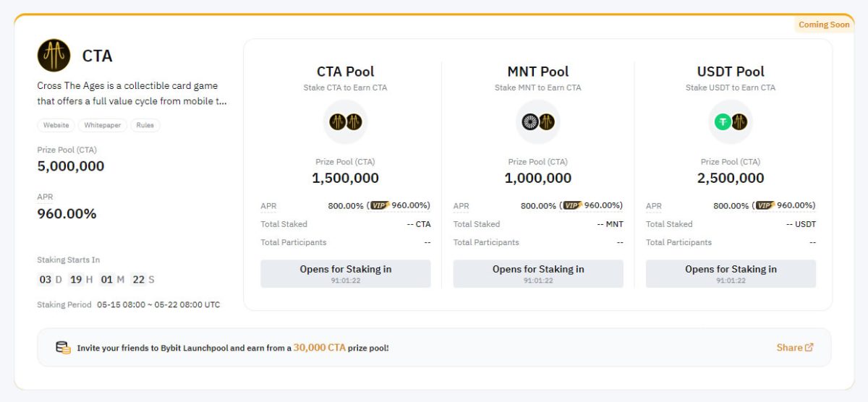Open the Whitepaper link
Image resolution: width=868 pixels, height=402 pixels.
click(103, 125)
